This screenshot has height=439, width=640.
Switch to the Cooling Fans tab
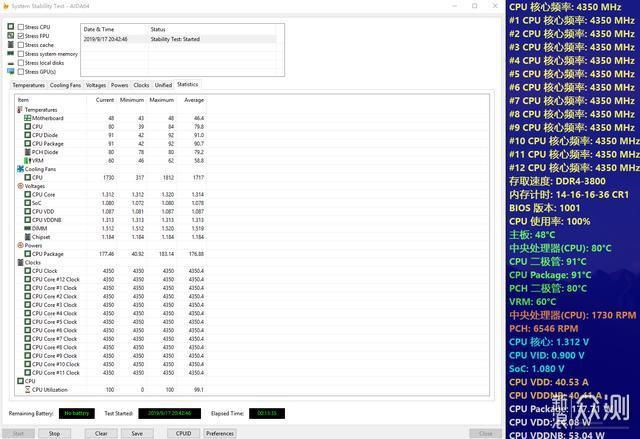(x=65, y=85)
